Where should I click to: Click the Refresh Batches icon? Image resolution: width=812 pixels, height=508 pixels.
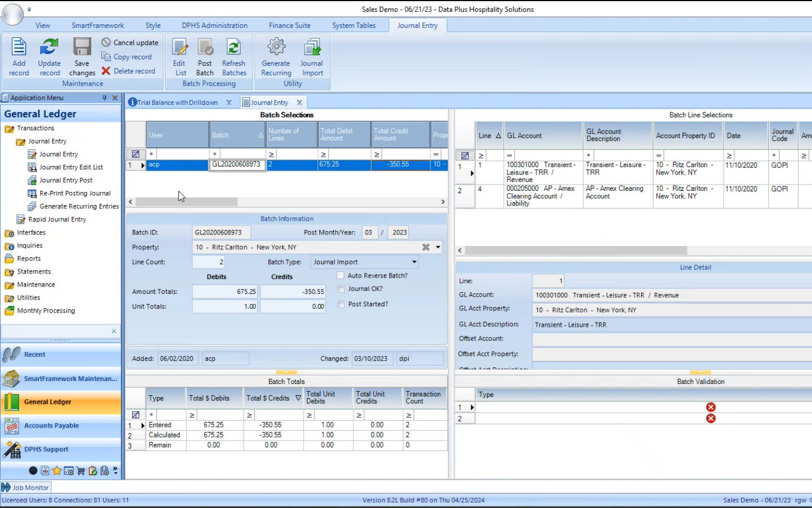(234, 57)
